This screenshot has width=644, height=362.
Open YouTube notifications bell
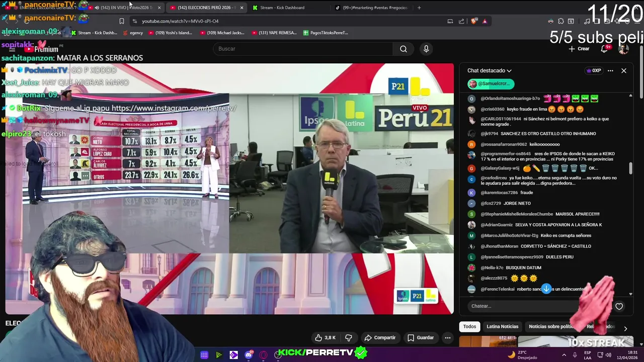tap(604, 49)
